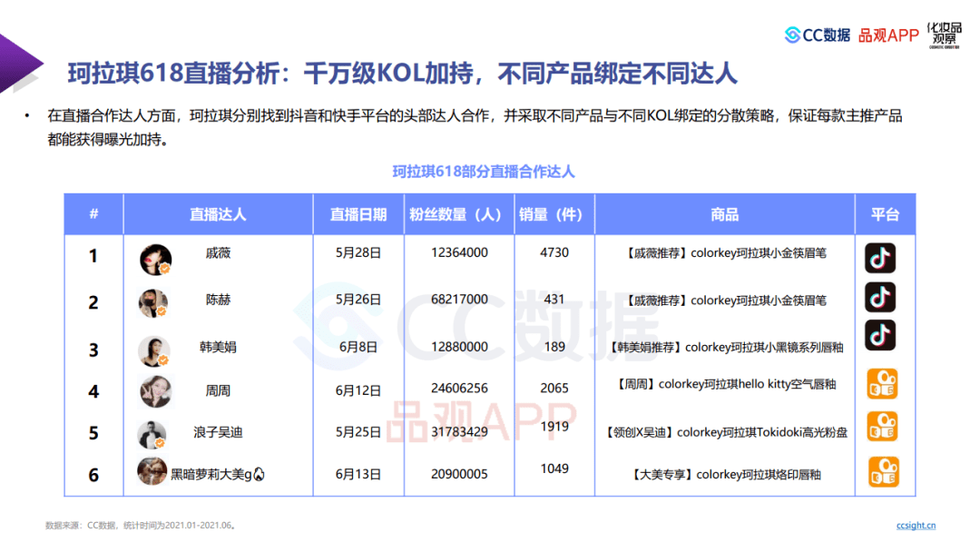The image size is (980, 552).
Task: Click the row number 1
Action: pos(93,256)
